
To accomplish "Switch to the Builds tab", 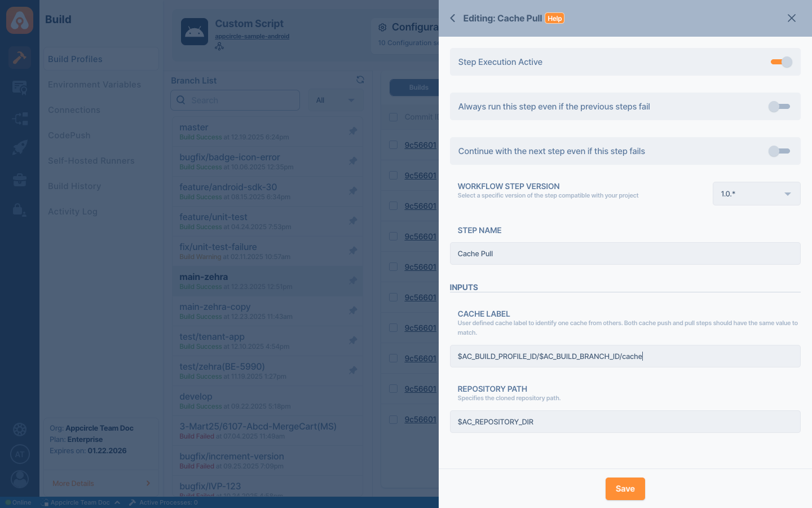I will point(418,87).
